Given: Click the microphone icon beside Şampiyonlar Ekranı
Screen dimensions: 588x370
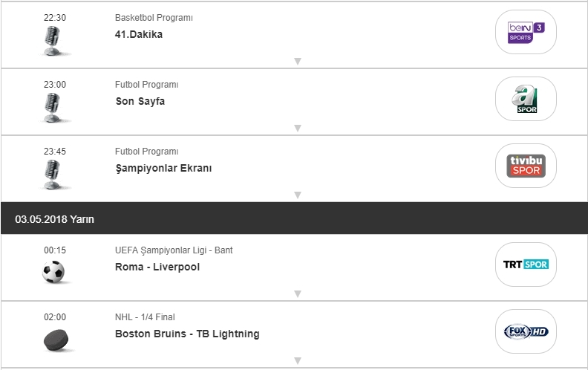Looking at the screenshot, I should coord(54,174).
